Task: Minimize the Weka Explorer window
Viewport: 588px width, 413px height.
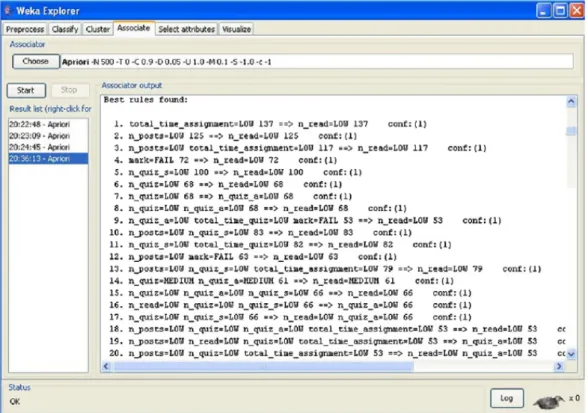Action: click(543, 11)
